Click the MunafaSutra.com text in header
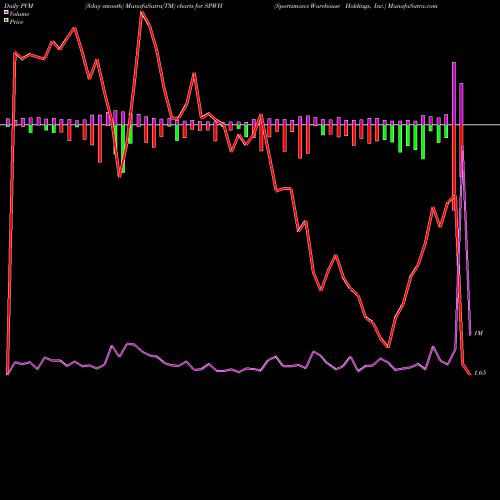Viewport: 500px width, 500px height. pyautogui.click(x=413, y=6)
